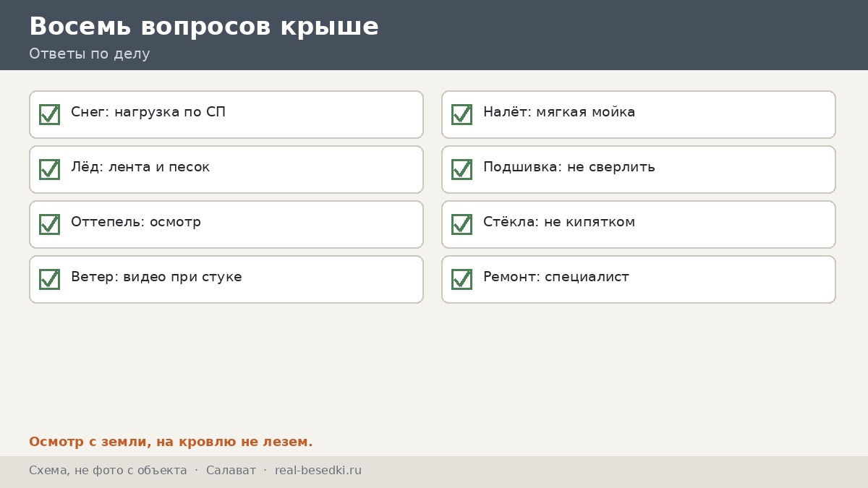Toggle the Ремонт: специалист checkbox
The height and width of the screenshot is (488, 868).
click(461, 279)
